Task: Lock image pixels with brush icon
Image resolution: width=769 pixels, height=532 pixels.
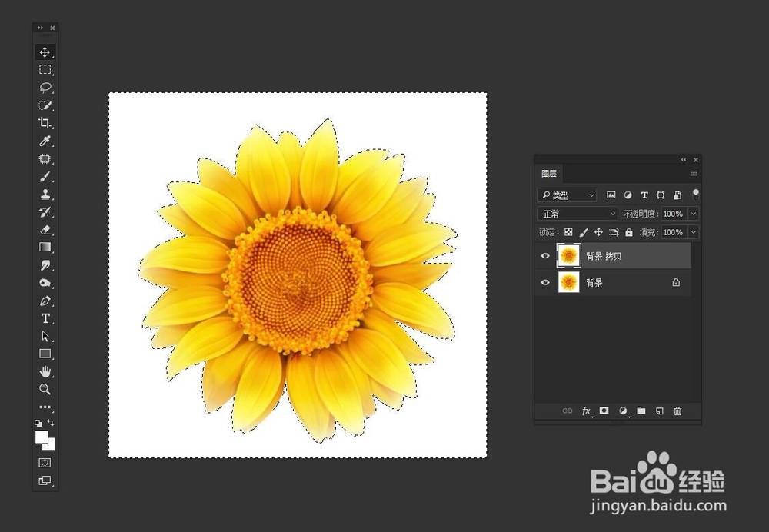Action: [x=584, y=232]
